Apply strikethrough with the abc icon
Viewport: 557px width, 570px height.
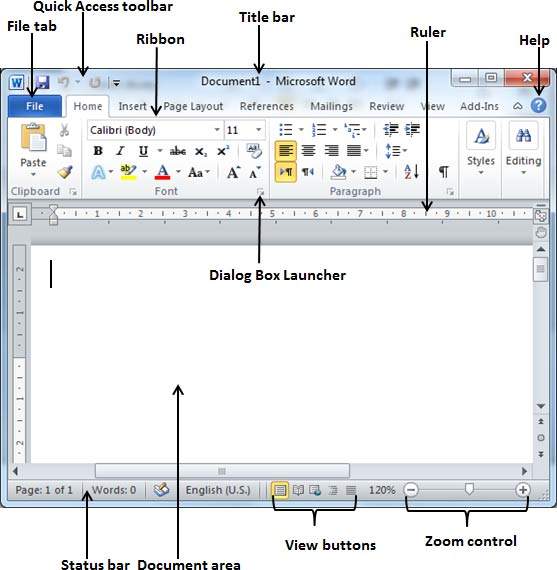click(x=178, y=151)
